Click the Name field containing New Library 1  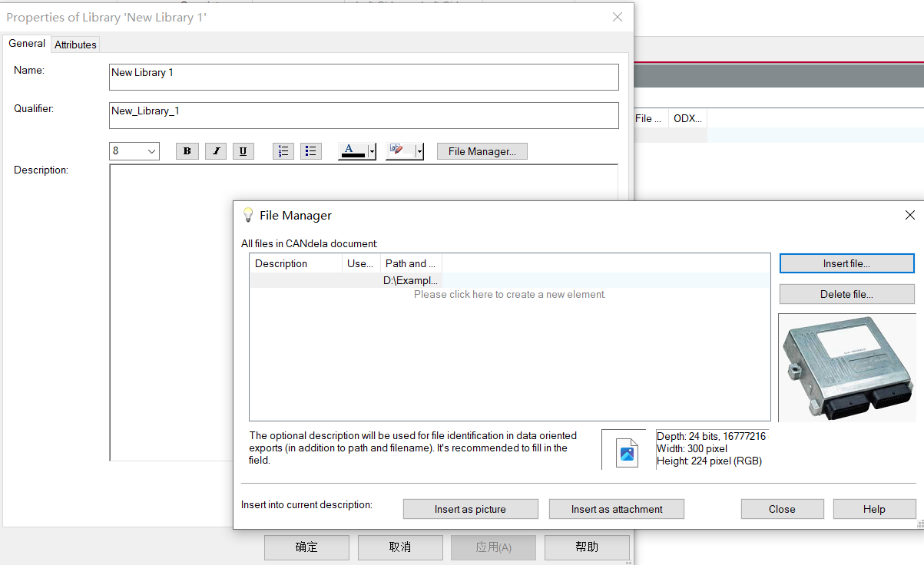364,77
